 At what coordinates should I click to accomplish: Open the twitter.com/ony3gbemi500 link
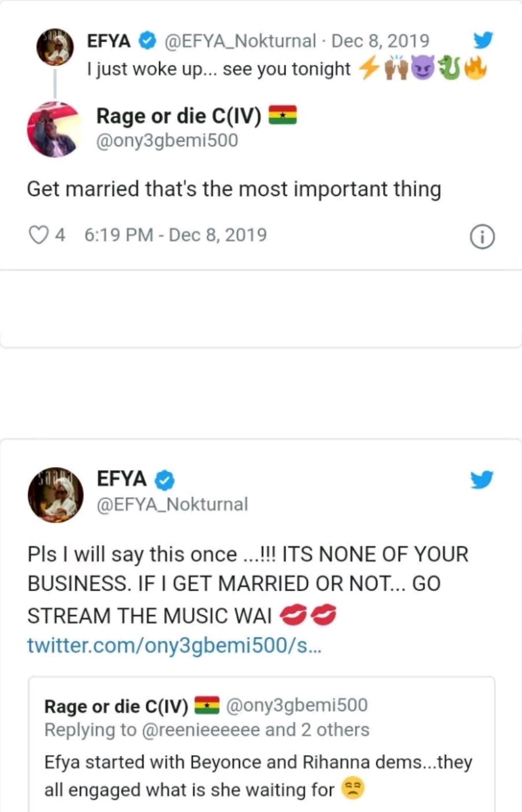tap(174, 645)
